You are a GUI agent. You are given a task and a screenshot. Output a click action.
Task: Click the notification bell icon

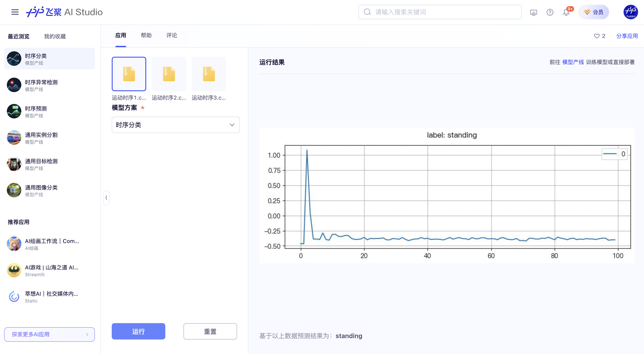click(x=566, y=12)
